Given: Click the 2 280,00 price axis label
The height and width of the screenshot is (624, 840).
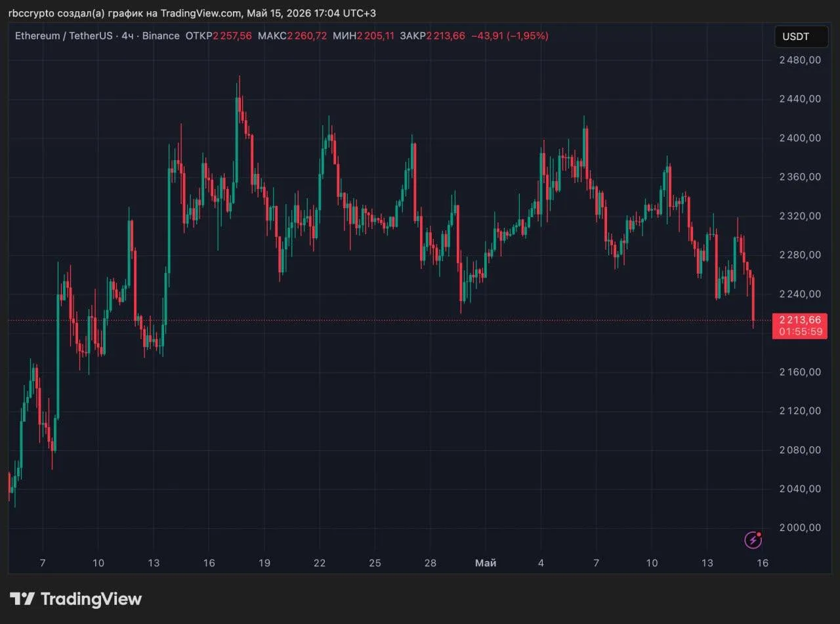Looking at the screenshot, I should coord(800,255).
